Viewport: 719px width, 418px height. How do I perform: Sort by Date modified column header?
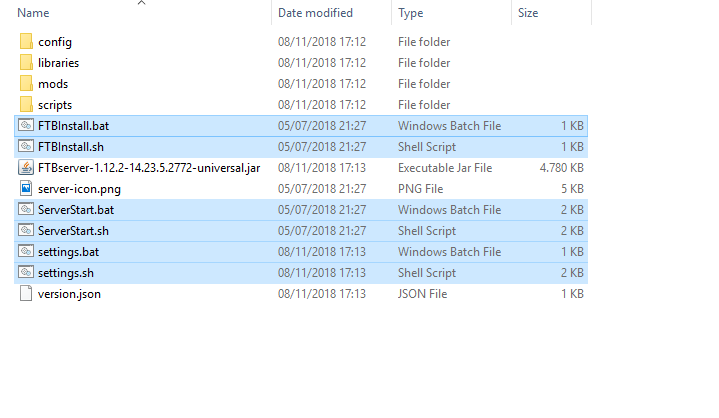pyautogui.click(x=315, y=13)
